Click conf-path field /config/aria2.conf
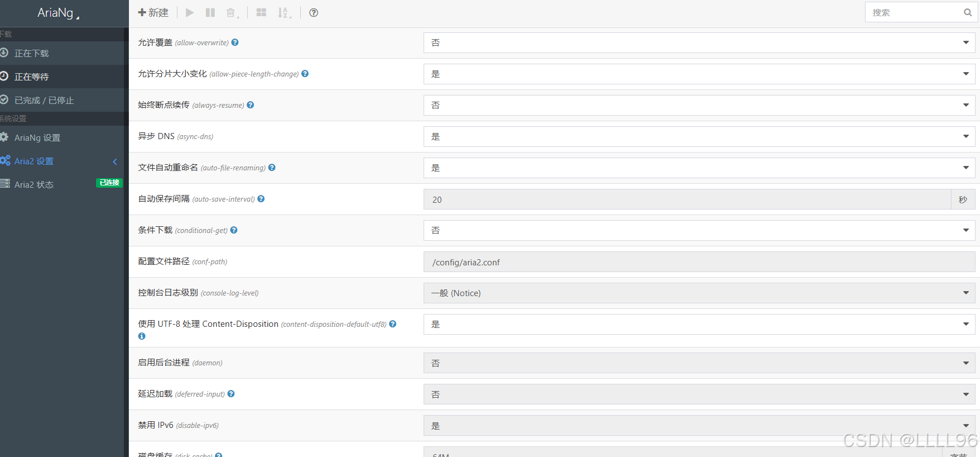 tap(699, 262)
